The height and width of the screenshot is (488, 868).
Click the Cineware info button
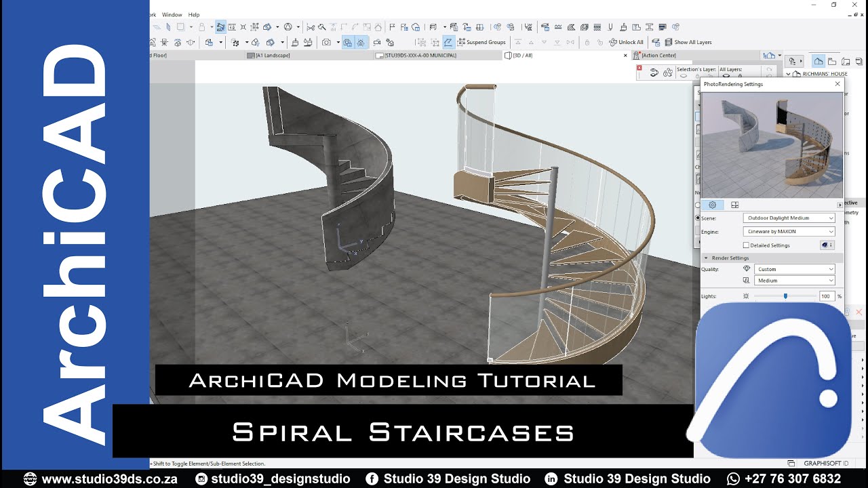[x=827, y=245]
